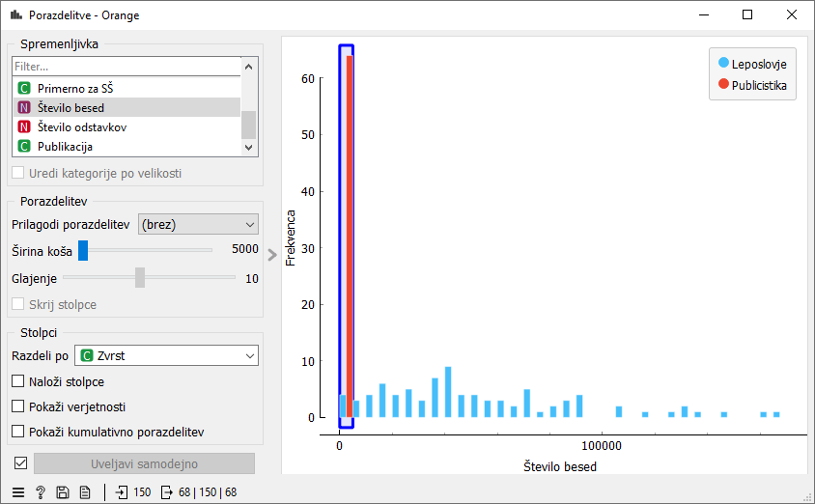This screenshot has height=504, width=815.
Task: Expand the Razdeli po dropdown
Action: (168, 355)
